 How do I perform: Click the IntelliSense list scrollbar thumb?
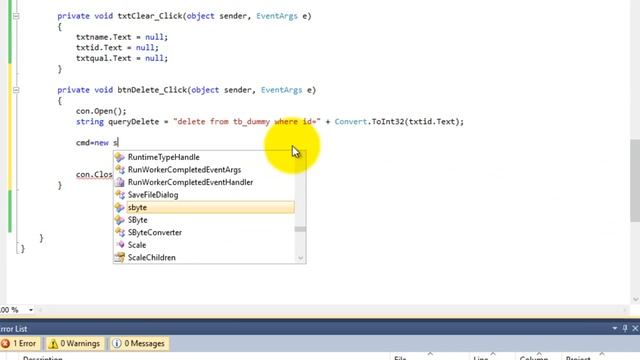point(300,229)
